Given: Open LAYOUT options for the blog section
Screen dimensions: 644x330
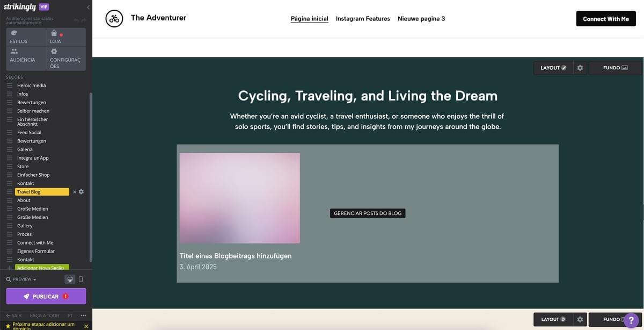Looking at the screenshot, I should pos(553,68).
